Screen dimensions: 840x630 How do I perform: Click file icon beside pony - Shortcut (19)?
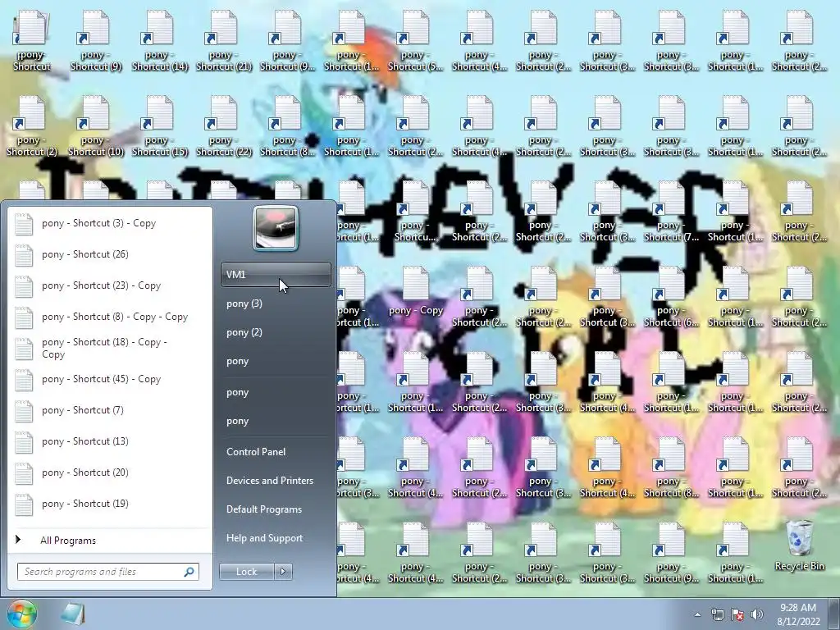24,504
